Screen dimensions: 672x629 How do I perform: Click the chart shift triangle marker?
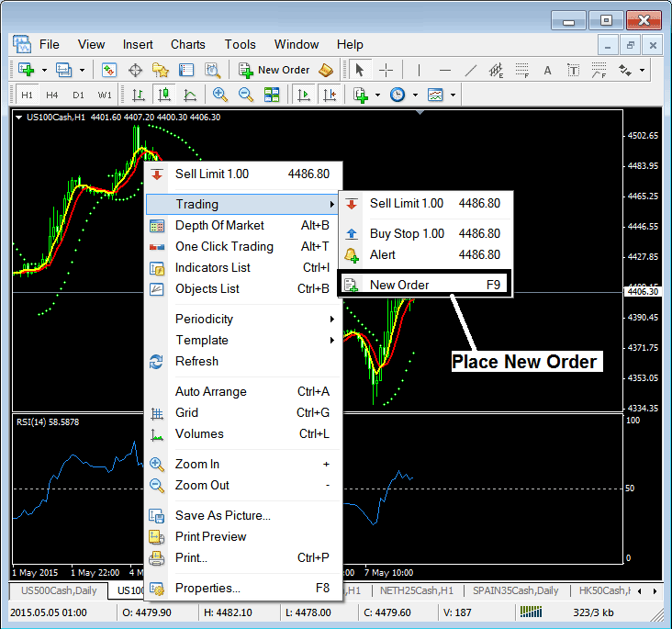coord(420,112)
